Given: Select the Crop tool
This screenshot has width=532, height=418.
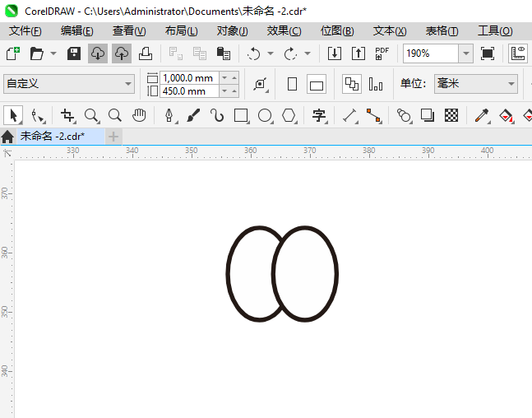Looking at the screenshot, I should click(67, 115).
